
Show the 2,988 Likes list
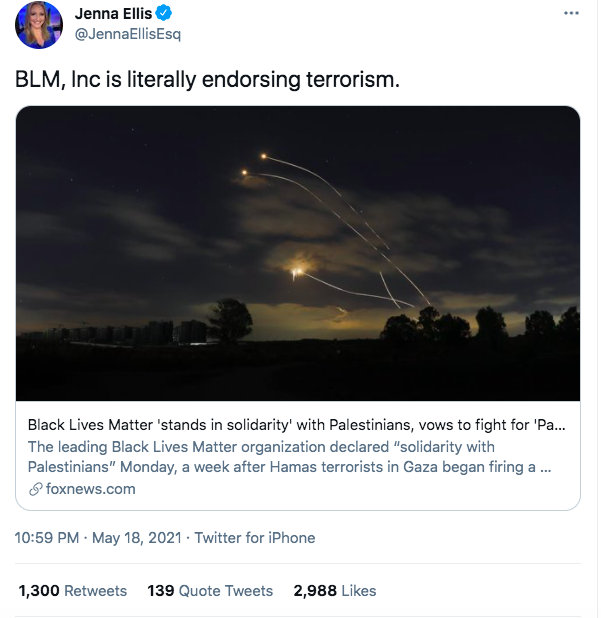pos(334,591)
